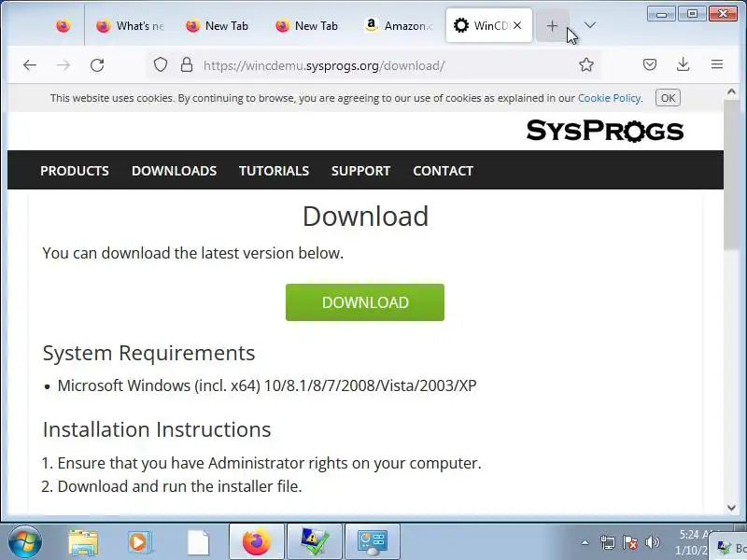Switch to the What's new tab
This screenshot has width=747, height=560.
pos(129,26)
